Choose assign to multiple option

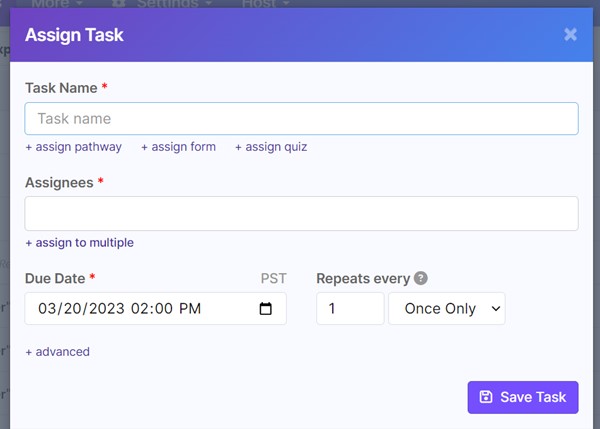tap(79, 242)
